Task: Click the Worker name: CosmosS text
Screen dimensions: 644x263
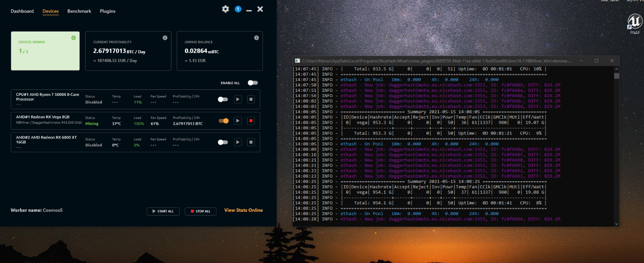Action: [x=37, y=210]
